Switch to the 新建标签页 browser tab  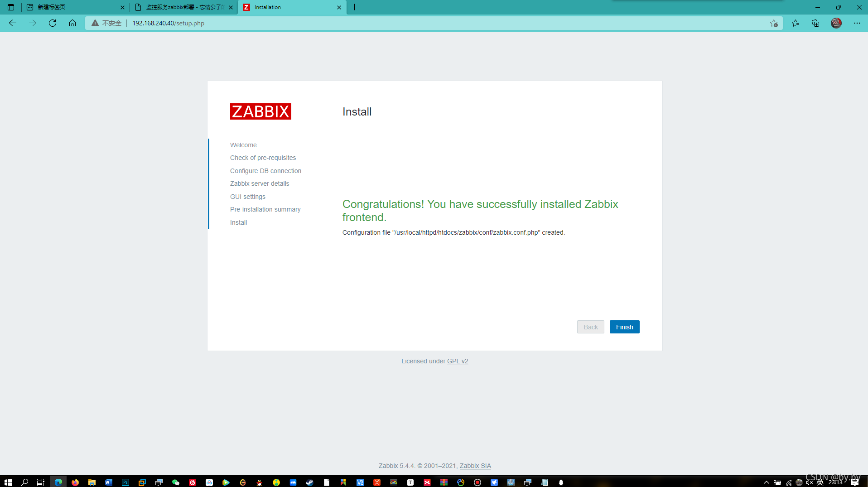75,7
